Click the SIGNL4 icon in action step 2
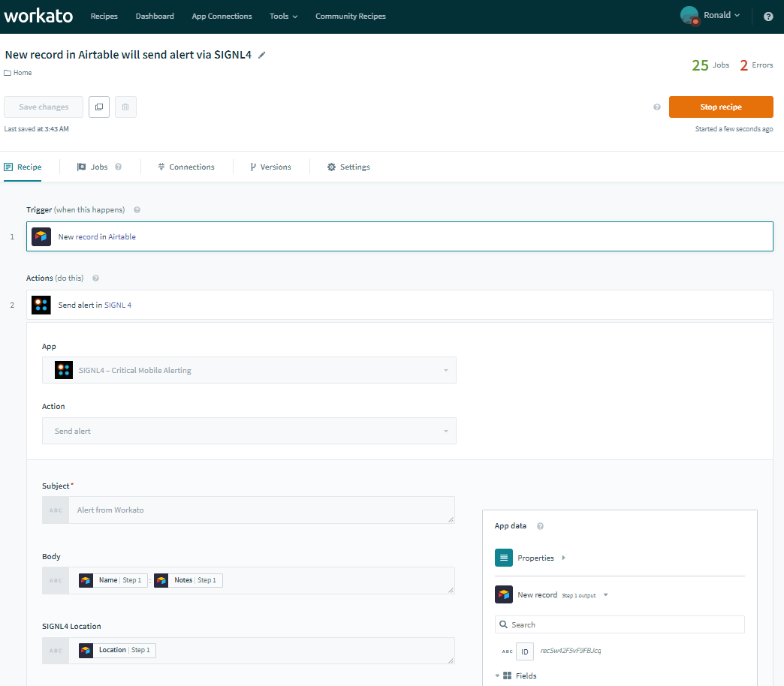This screenshot has width=784, height=686. click(41, 305)
